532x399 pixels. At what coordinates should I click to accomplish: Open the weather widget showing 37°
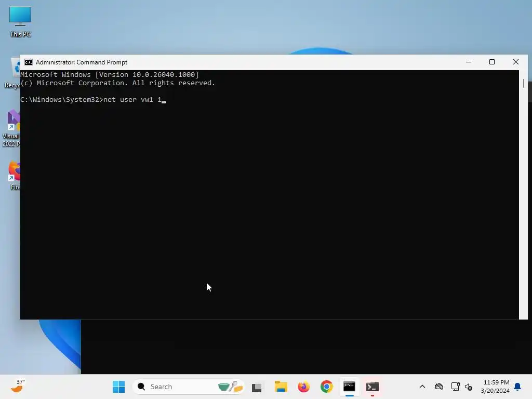coord(18,386)
